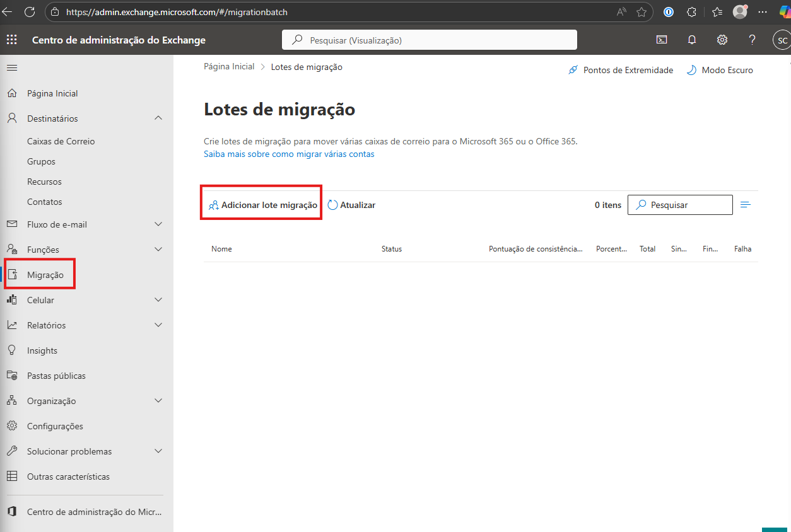The width and height of the screenshot is (791, 532).
Task: Click the Pesquisar (Visualização) search box
Action: 430,40
